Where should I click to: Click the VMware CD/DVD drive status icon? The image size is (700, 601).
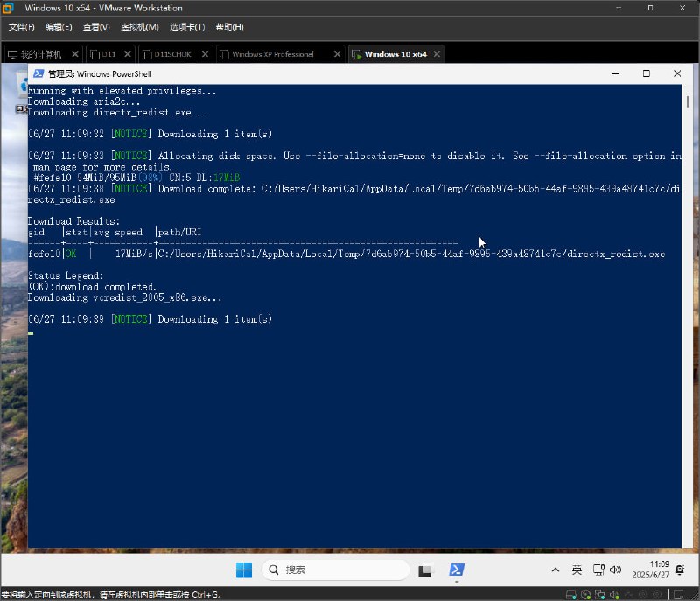pyautogui.click(x=585, y=595)
